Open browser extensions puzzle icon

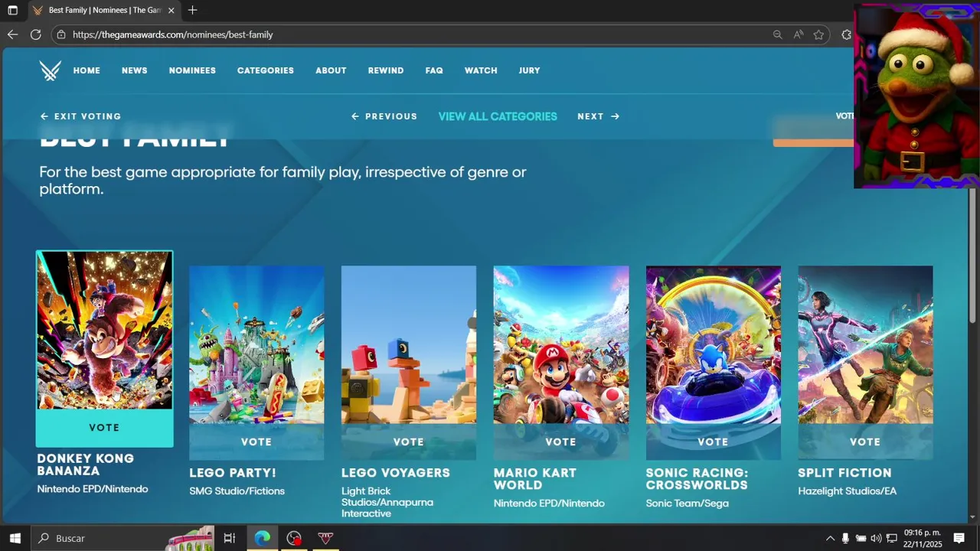coord(846,34)
